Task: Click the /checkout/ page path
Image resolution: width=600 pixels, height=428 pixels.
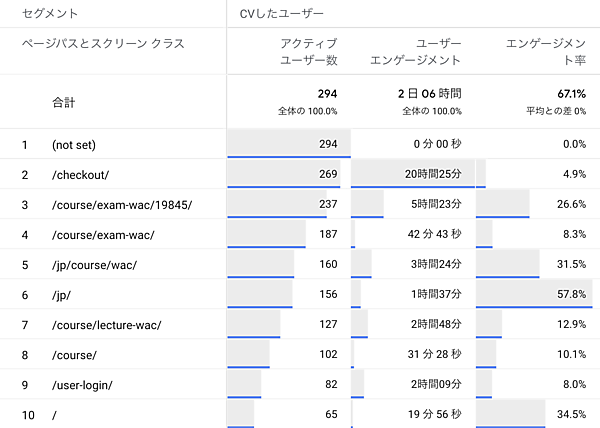Action: [x=80, y=175]
